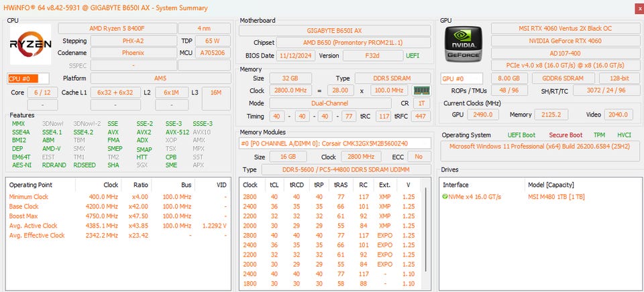Open the CPU #0 selector dropdown

[28, 78]
